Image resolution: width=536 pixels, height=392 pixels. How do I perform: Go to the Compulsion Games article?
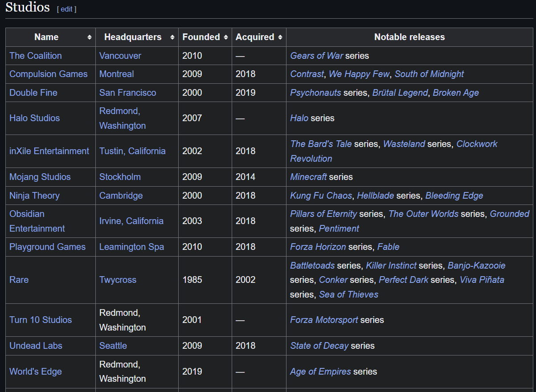pyautogui.click(x=49, y=74)
